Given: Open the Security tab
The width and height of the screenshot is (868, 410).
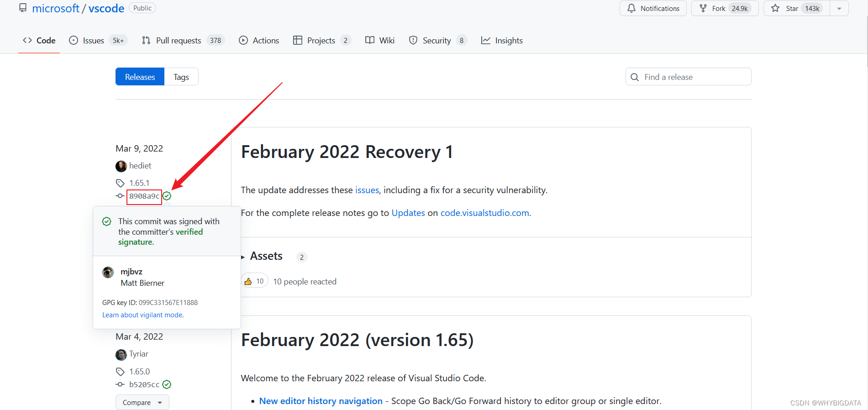Looking at the screenshot, I should tap(438, 41).
